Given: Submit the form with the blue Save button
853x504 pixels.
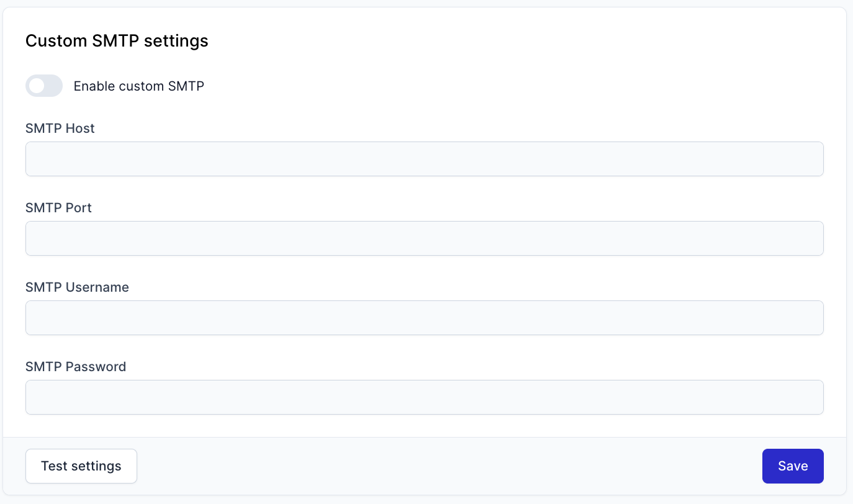Looking at the screenshot, I should (x=793, y=466).
